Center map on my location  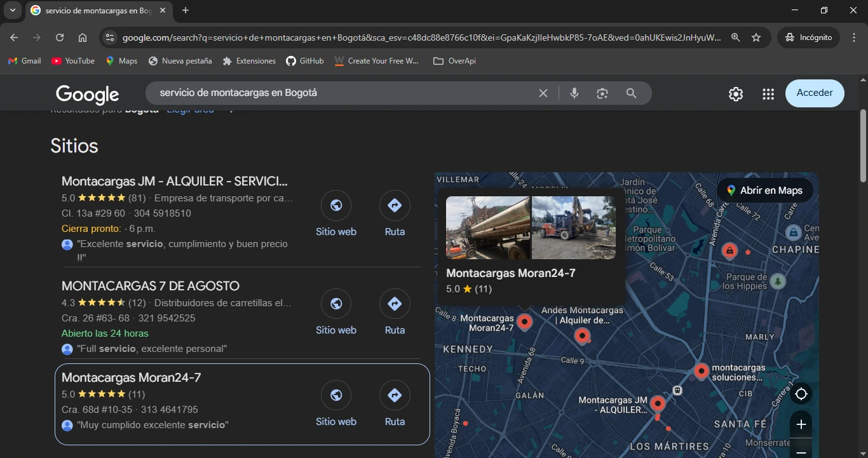801,394
